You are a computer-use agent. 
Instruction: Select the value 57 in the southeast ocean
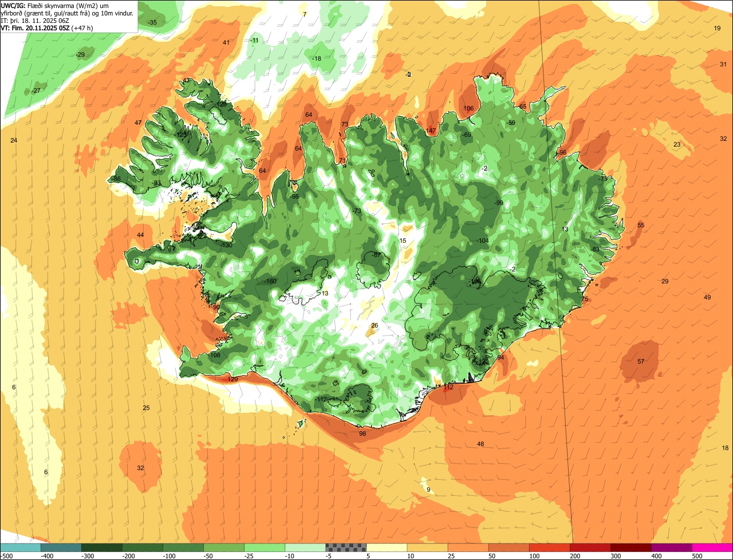(641, 362)
